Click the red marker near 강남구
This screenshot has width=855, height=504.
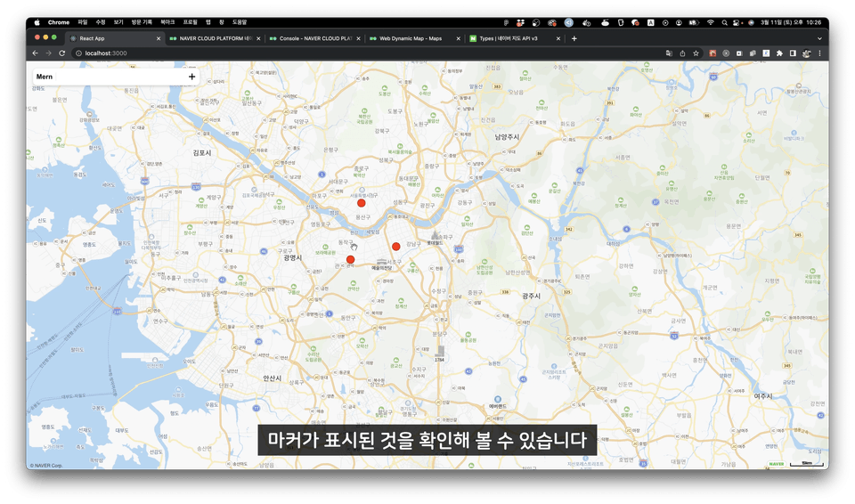396,247
